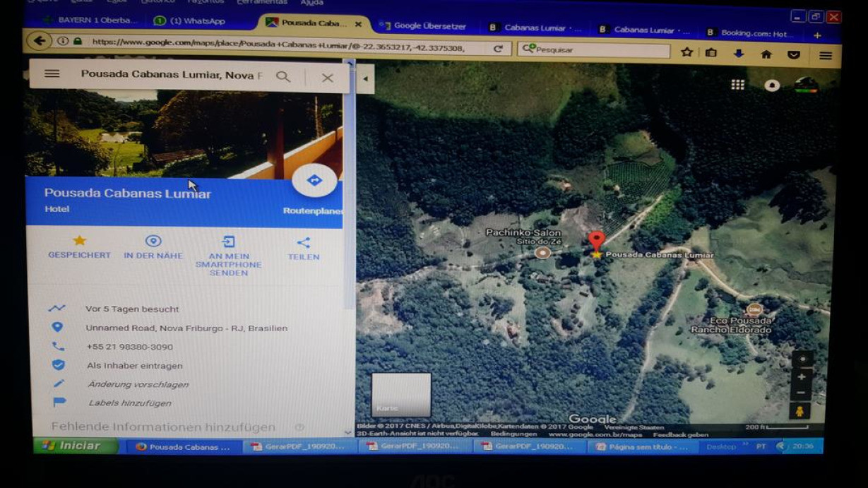This screenshot has height=488, width=868.
Task: Open the Google apps grid
Action: (x=737, y=85)
